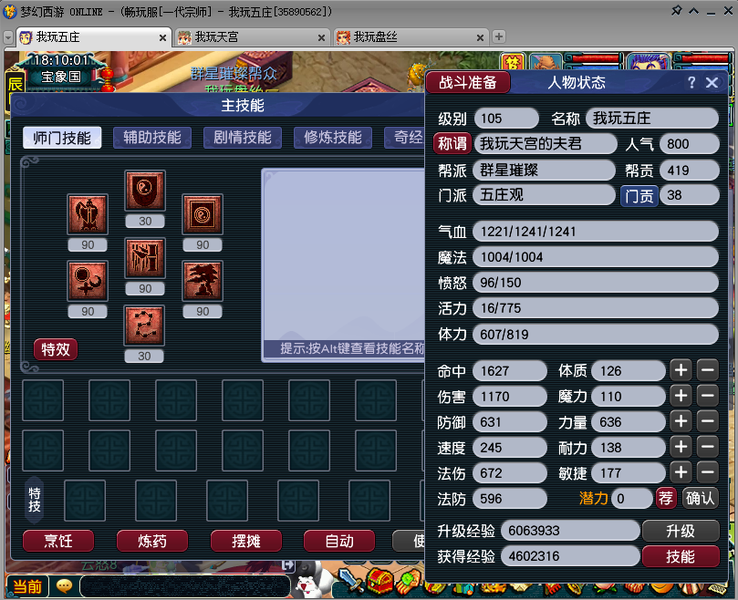Pin the game client window on top
738x600 pixels.
[x=676, y=10]
